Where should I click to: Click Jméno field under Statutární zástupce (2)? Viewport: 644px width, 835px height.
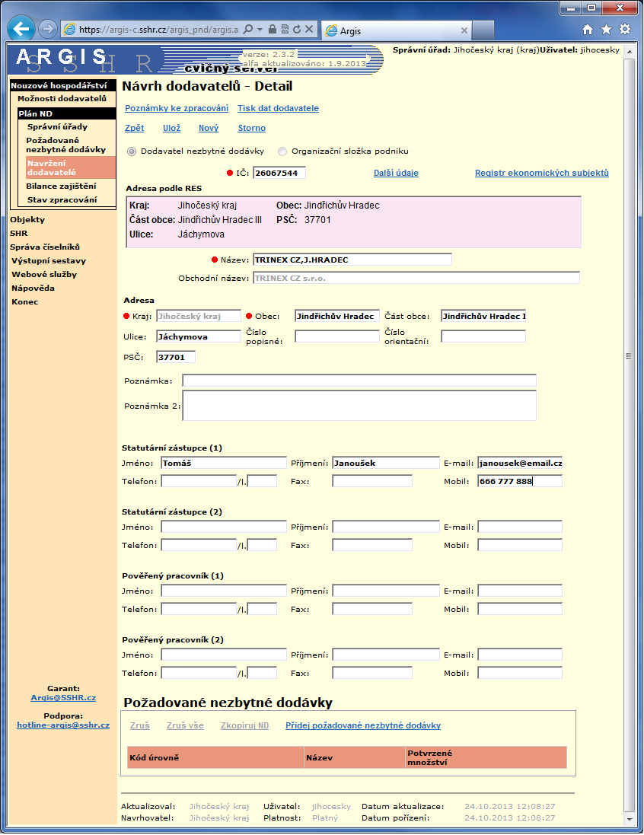[224, 527]
